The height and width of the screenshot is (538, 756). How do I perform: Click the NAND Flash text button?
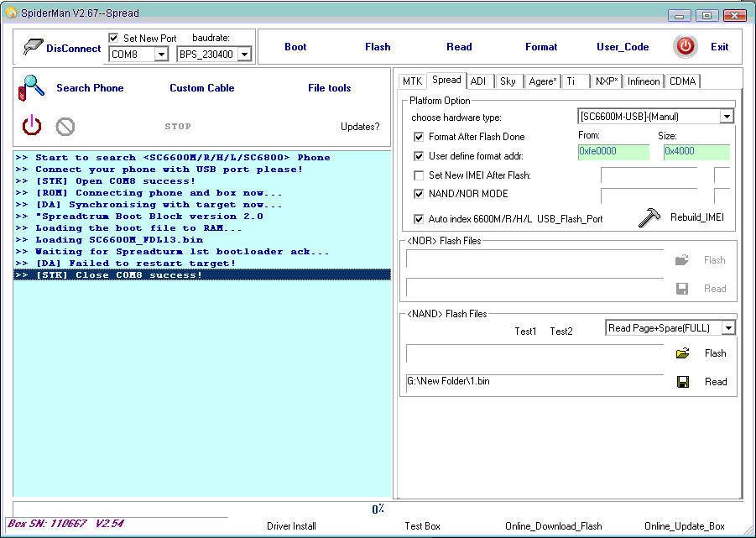[x=715, y=353]
